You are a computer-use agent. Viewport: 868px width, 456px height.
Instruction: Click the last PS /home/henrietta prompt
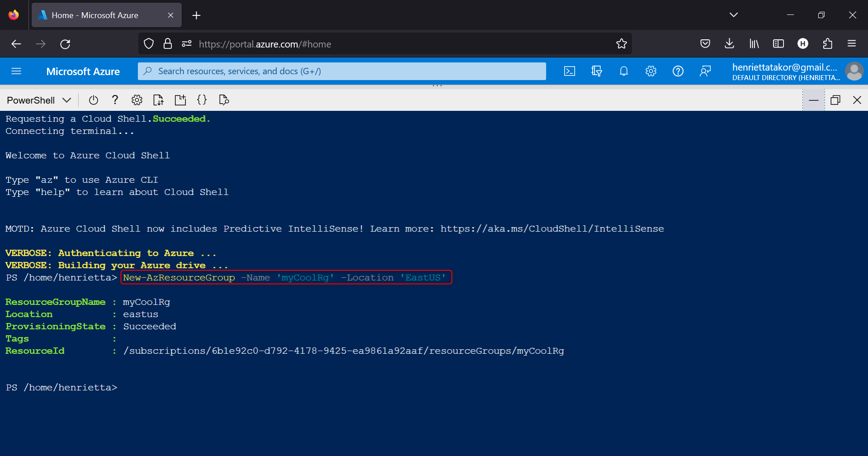(x=61, y=388)
